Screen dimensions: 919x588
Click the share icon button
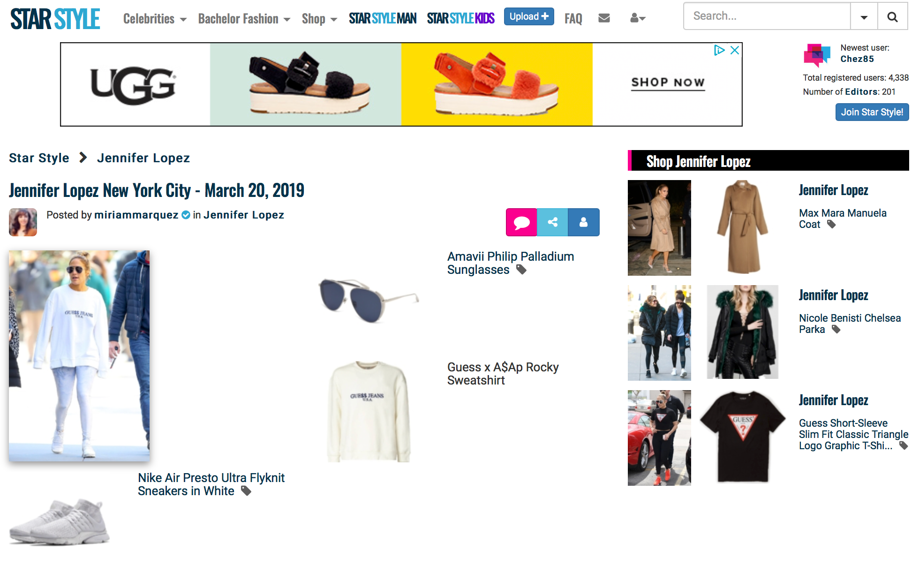pos(552,222)
